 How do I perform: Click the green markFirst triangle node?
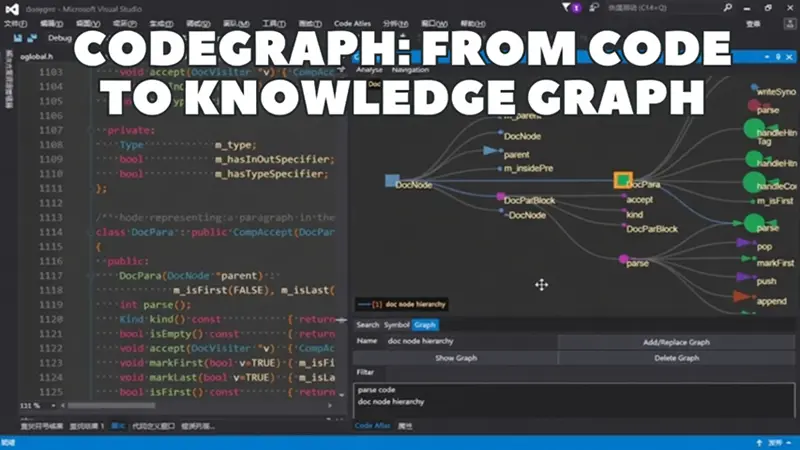(x=747, y=259)
